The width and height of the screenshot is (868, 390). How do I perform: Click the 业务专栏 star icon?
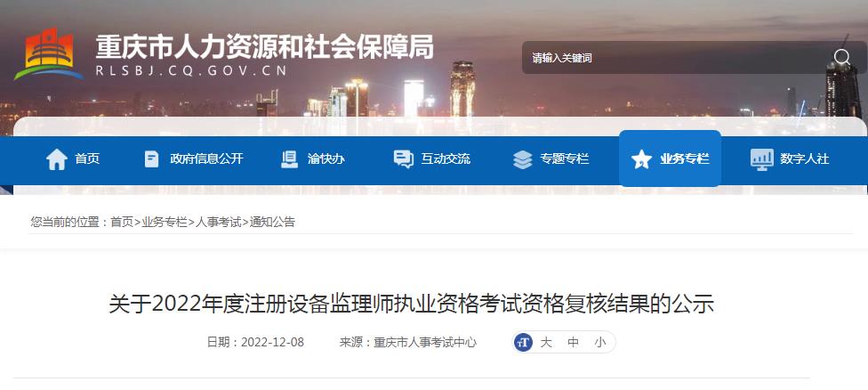tap(641, 159)
